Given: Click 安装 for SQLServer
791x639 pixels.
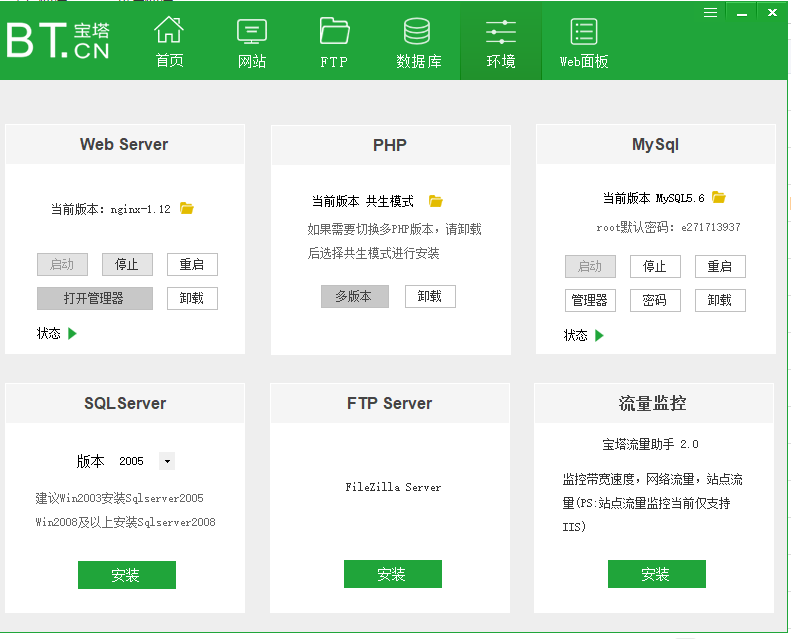Looking at the screenshot, I should pyautogui.click(x=127, y=574).
